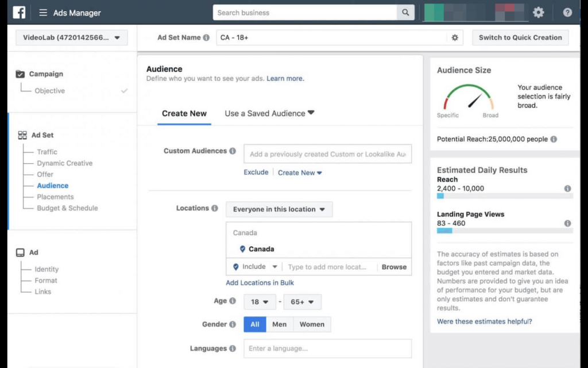Select the All gender option
The width and height of the screenshot is (588, 368).
[255, 324]
